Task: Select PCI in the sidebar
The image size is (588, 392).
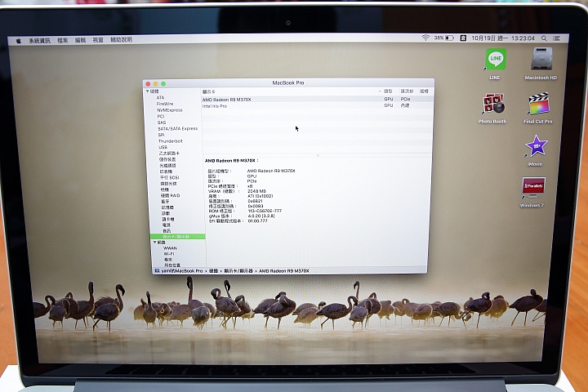Action: [161, 116]
